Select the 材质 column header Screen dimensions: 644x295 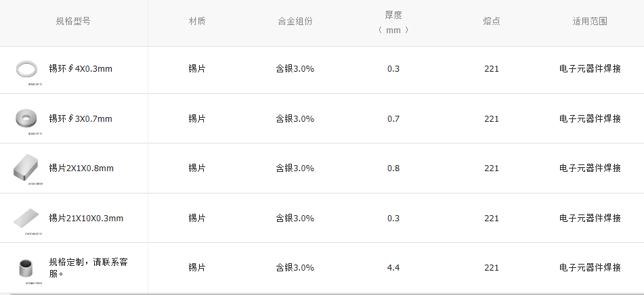click(197, 21)
